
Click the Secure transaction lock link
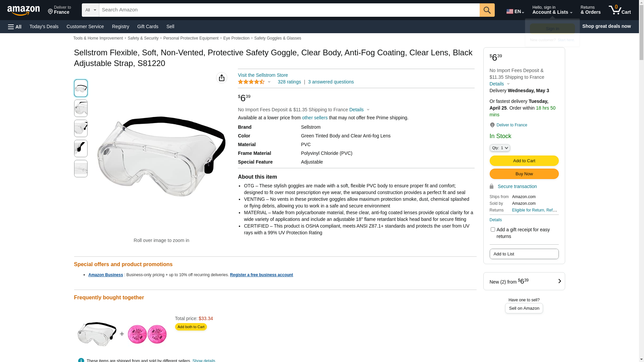click(x=513, y=186)
